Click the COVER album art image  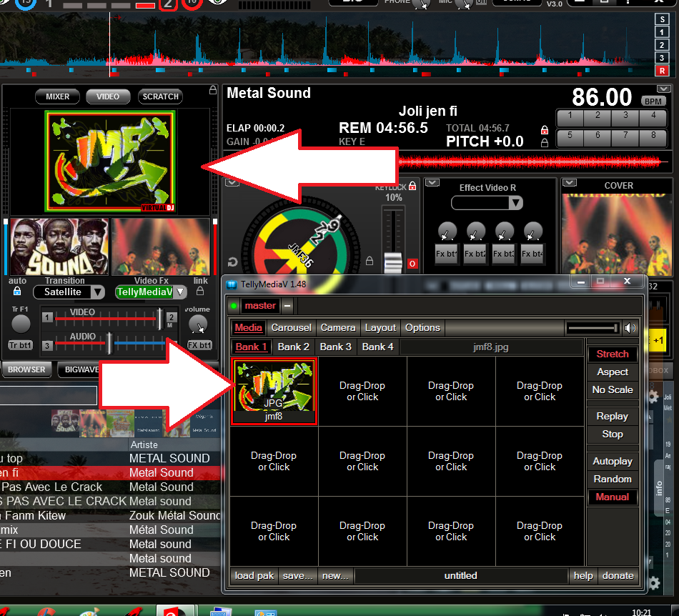tap(617, 234)
